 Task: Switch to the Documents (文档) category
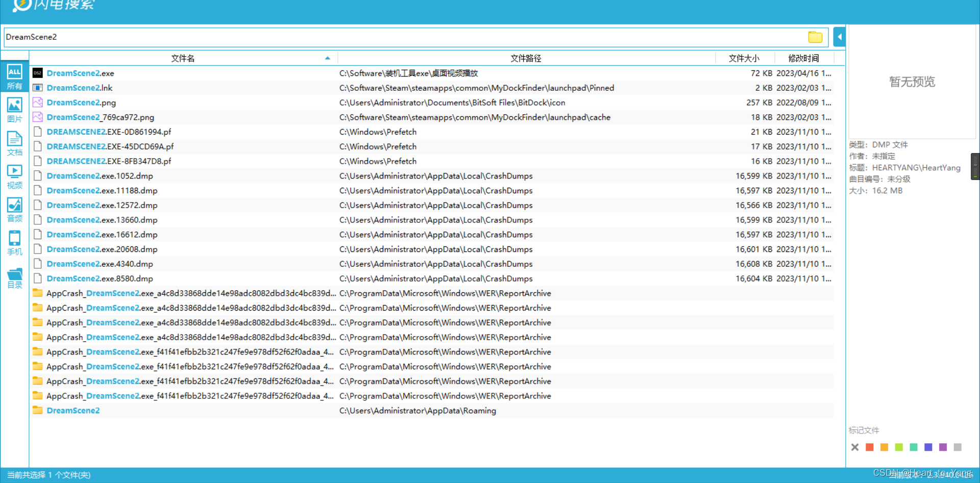[14, 143]
